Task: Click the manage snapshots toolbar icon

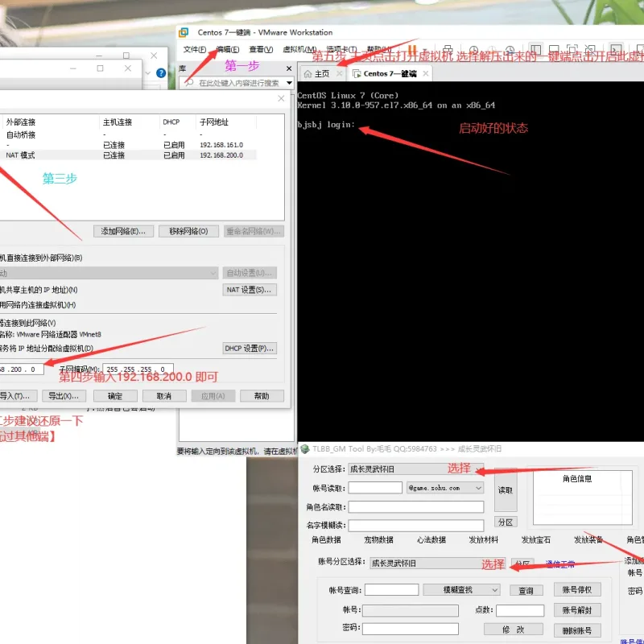Action: click(510, 50)
